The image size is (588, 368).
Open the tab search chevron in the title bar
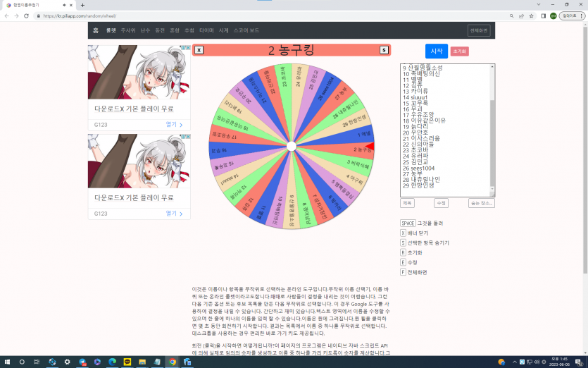[x=539, y=4]
